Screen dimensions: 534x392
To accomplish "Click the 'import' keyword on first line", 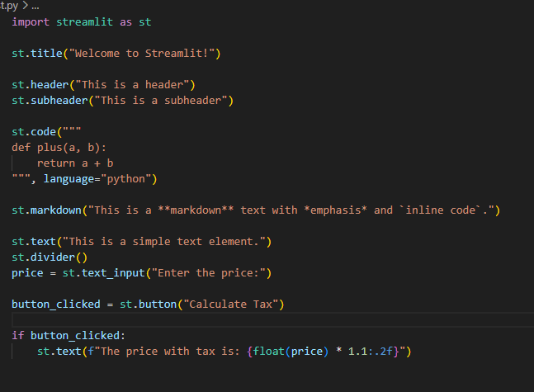I will 31,22.
